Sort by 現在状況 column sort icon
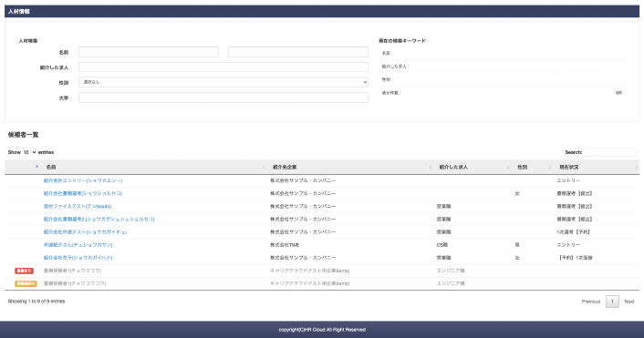The width and height of the screenshot is (644, 338). coord(636,168)
